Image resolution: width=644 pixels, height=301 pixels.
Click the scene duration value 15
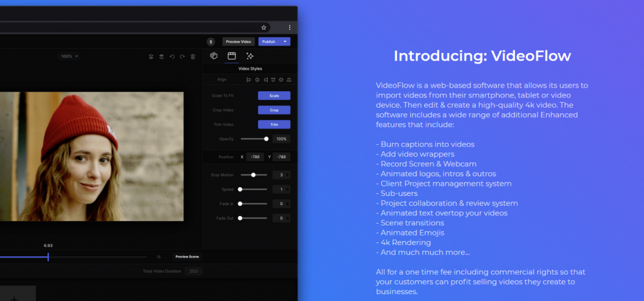click(x=158, y=258)
